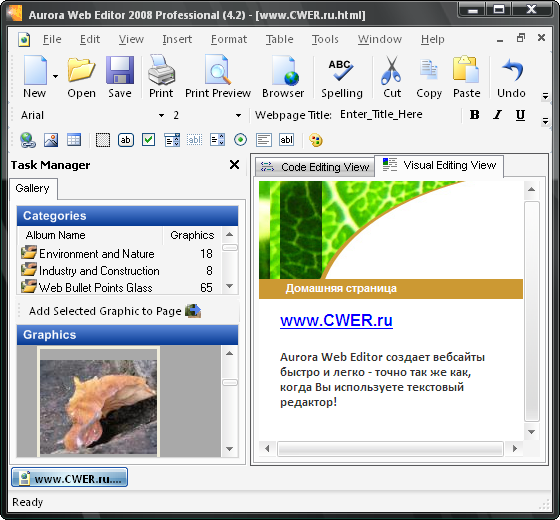Select www.CWER.ru document taskbar button
Screen dimensions: 560x520
tap(69, 478)
